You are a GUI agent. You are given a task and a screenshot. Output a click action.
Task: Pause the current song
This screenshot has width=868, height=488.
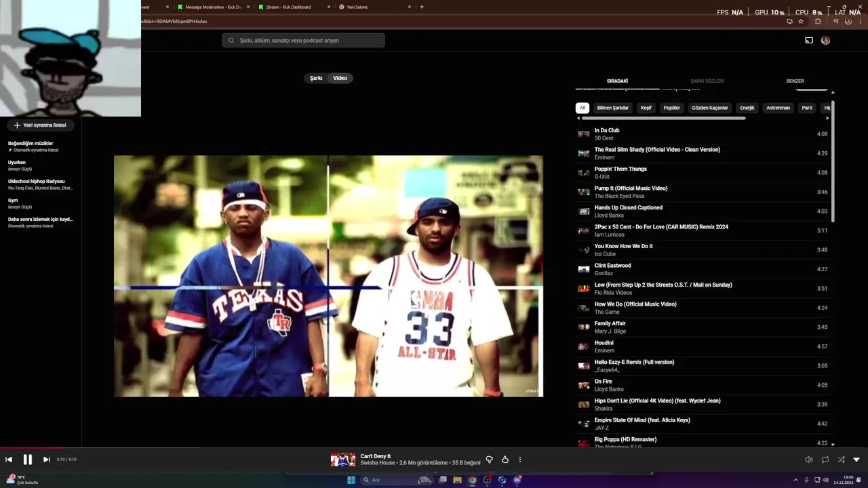tap(28, 460)
